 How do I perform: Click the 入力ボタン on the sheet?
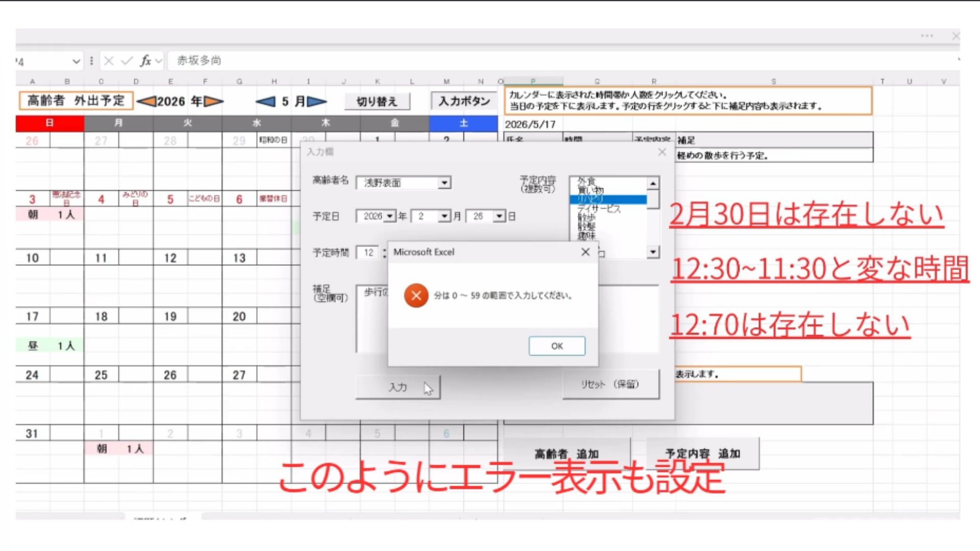[463, 101]
